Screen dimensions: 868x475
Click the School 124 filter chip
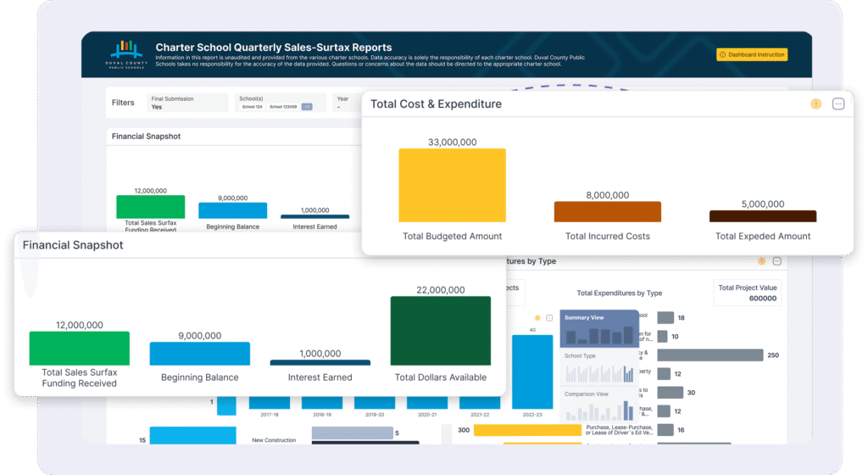tap(252, 107)
